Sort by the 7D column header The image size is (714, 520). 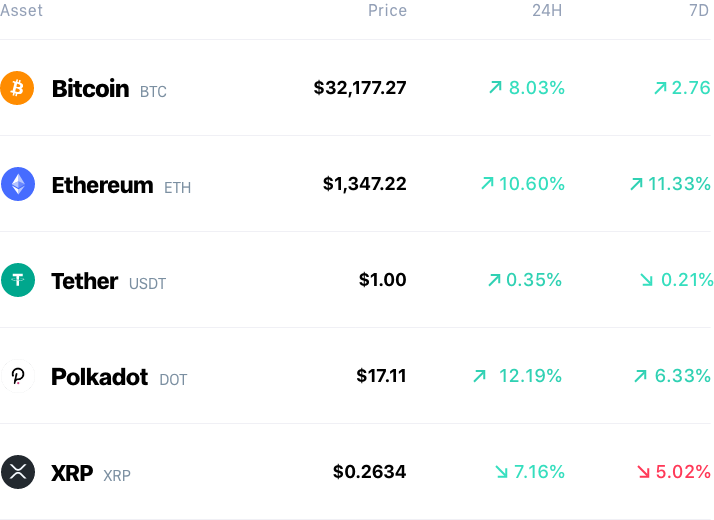(699, 10)
